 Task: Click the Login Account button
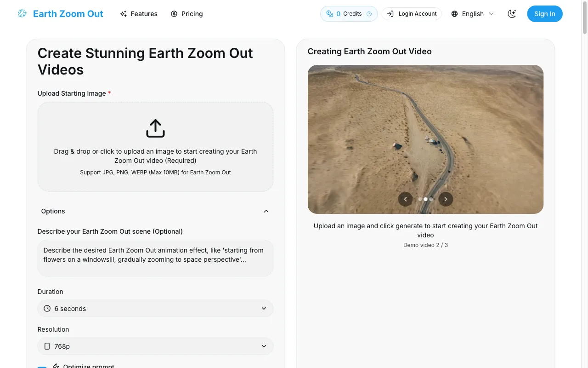coord(412,14)
